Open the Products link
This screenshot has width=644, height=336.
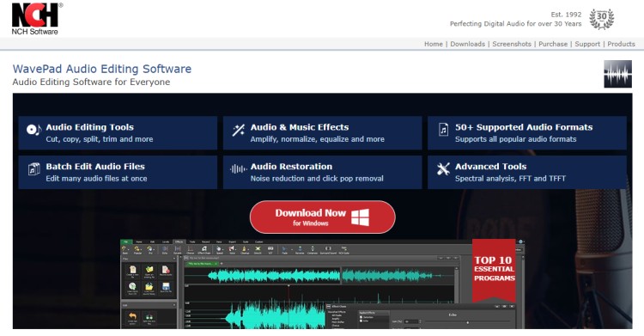(621, 44)
